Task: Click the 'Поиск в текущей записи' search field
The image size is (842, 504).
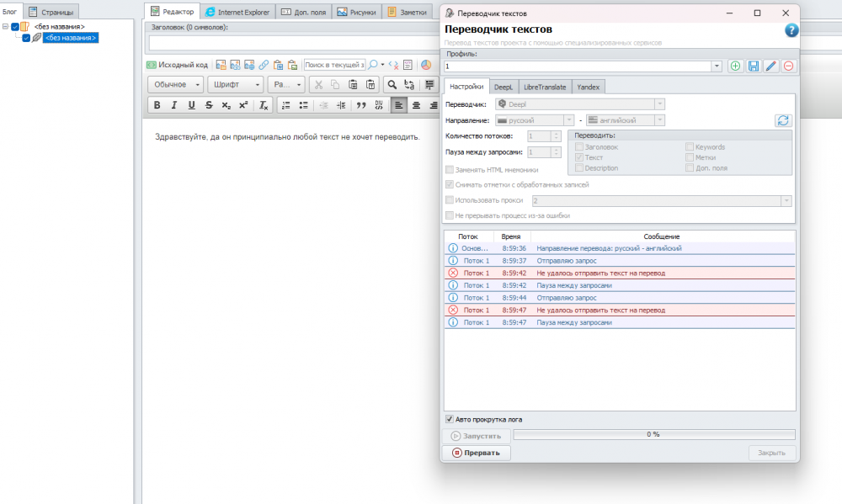Action: tap(334, 65)
